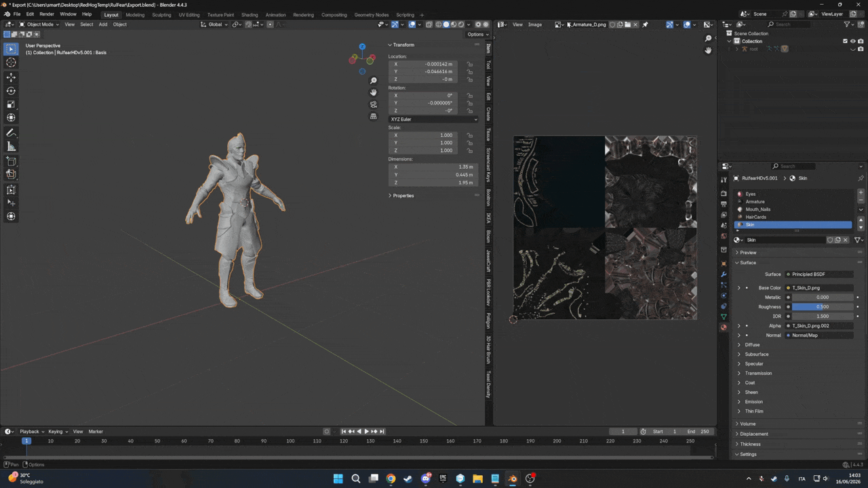Switch to the Sculpting workspace tab
The height and width of the screenshot is (488, 868).
click(161, 15)
